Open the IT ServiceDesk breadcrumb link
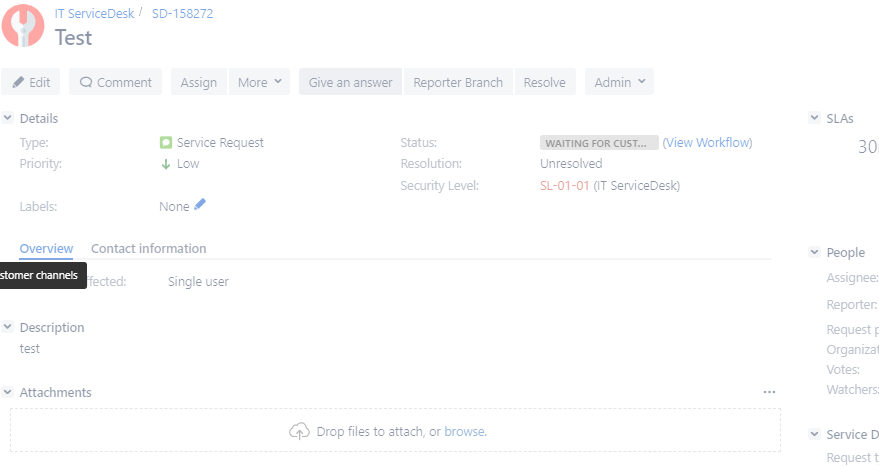This screenshot has width=879, height=466. 94,13
